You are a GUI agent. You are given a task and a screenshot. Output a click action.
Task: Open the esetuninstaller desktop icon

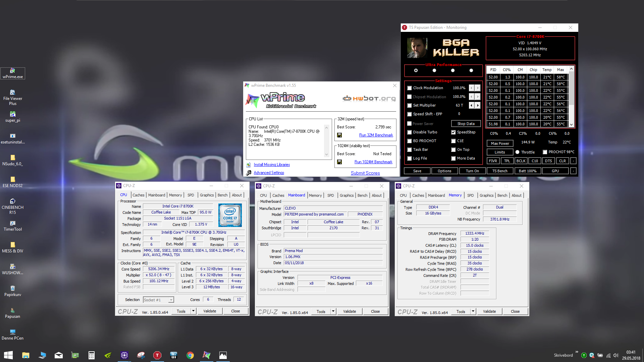pos(13,138)
